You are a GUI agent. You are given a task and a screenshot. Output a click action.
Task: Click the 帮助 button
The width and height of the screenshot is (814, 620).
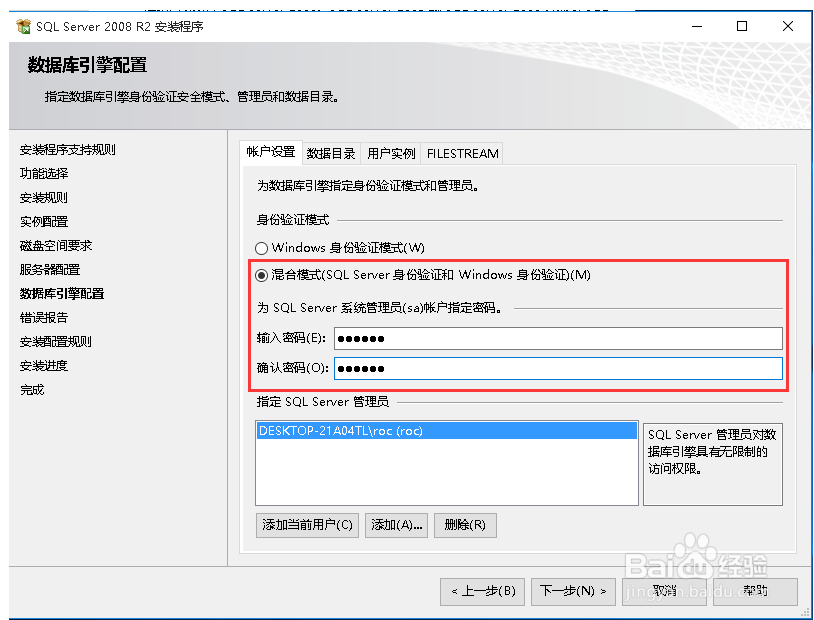tap(755, 591)
